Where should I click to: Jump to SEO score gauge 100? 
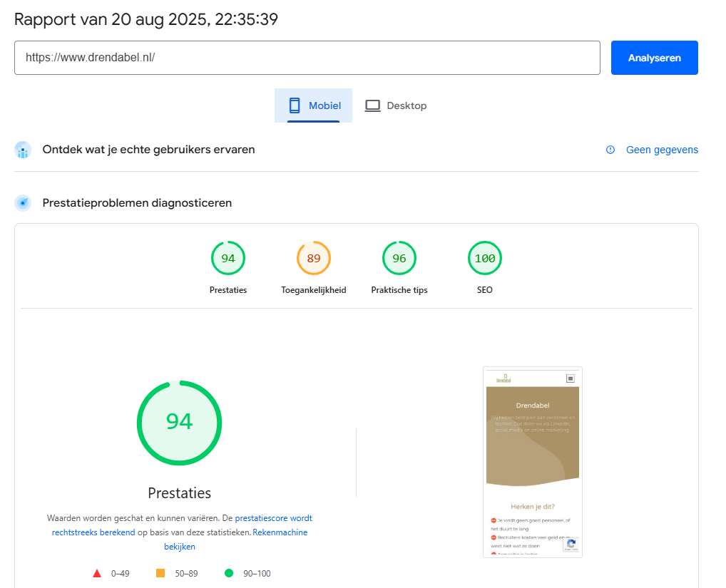485,259
